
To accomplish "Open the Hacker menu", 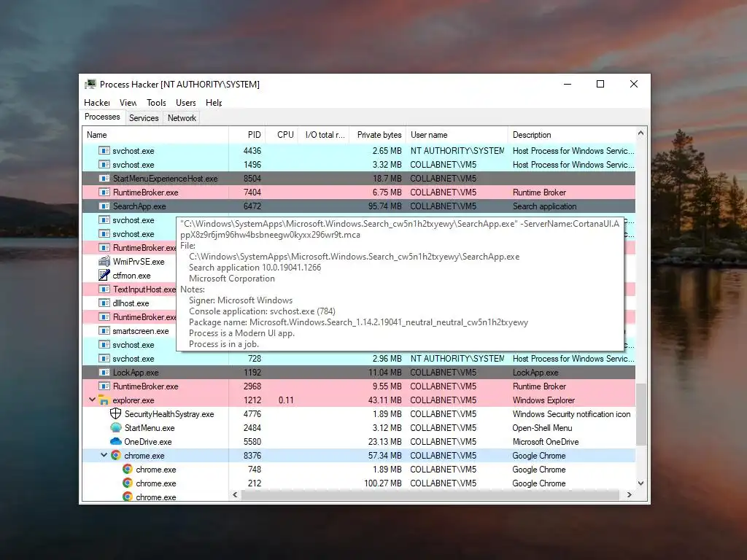I will click(x=97, y=102).
